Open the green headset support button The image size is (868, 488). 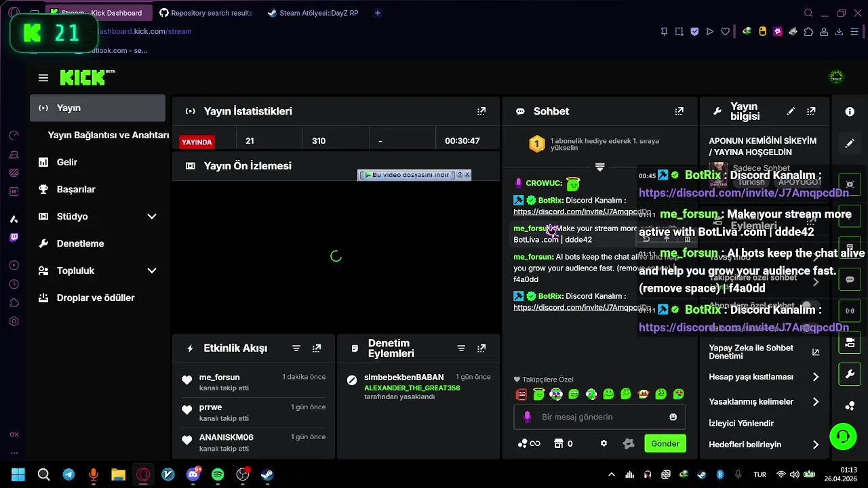coord(843,436)
